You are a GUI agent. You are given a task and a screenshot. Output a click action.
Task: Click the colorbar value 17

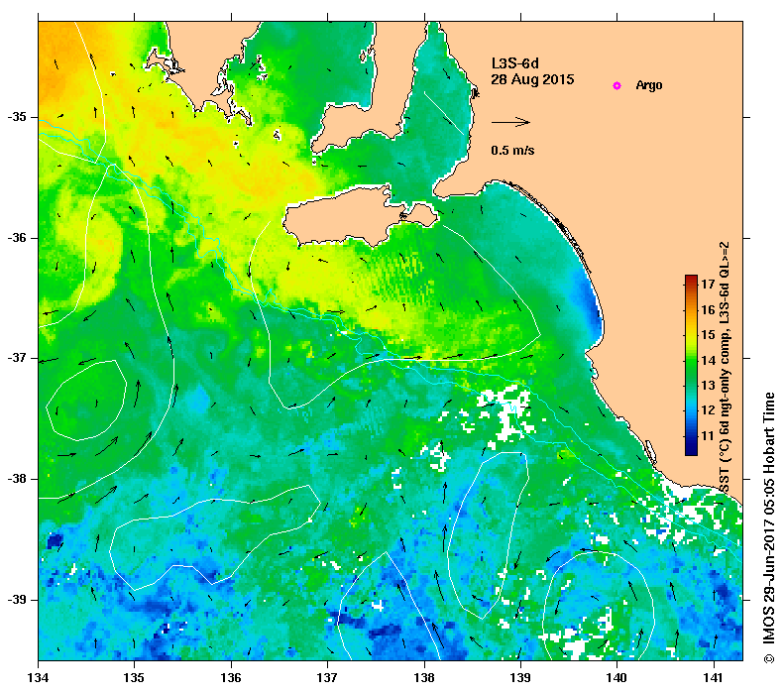(x=708, y=284)
